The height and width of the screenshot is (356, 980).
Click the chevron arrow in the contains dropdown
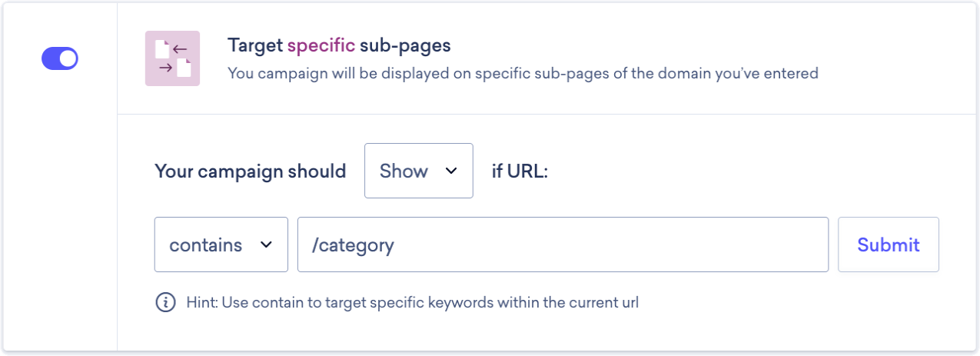tap(266, 245)
